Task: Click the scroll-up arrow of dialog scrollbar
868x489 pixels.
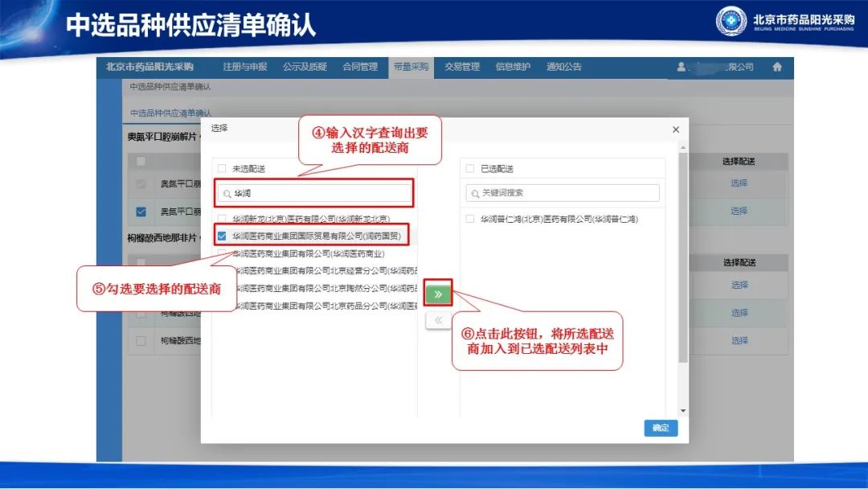Action: (683, 147)
